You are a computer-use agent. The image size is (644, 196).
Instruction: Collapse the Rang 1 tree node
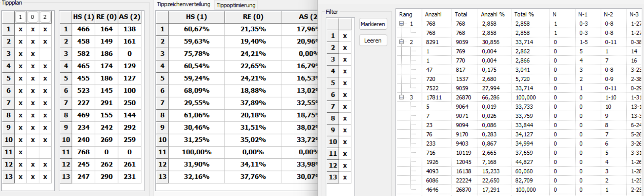pos(402,24)
